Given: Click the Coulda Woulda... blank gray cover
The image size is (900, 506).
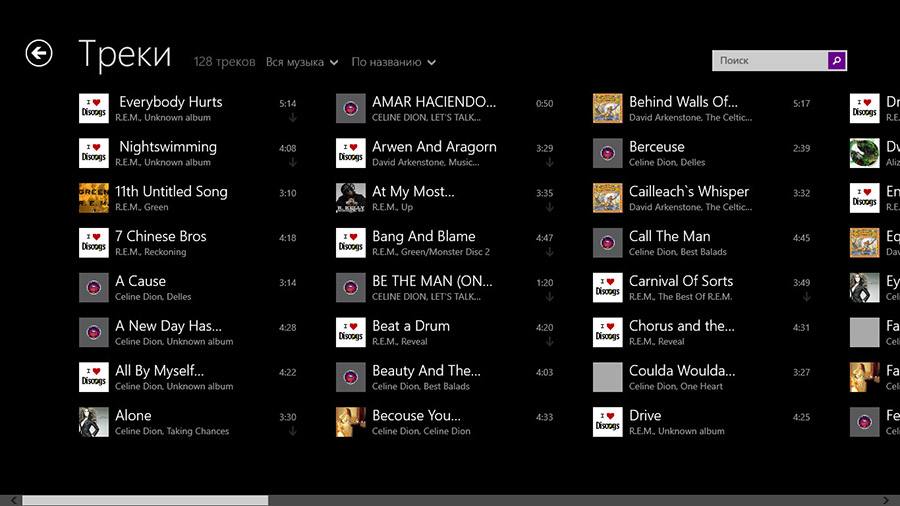Looking at the screenshot, I should click(607, 377).
